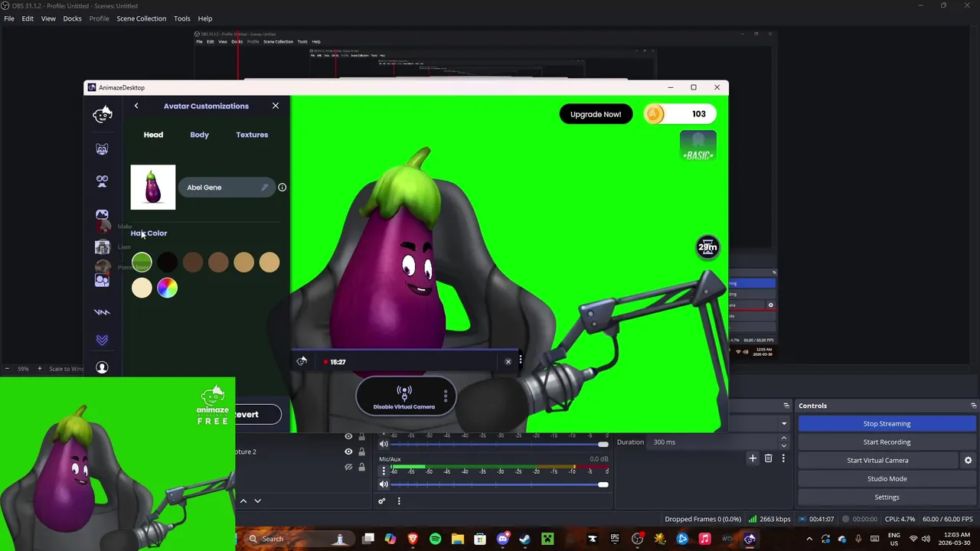Mute Mic/Aux with its speaker icon

click(x=384, y=484)
